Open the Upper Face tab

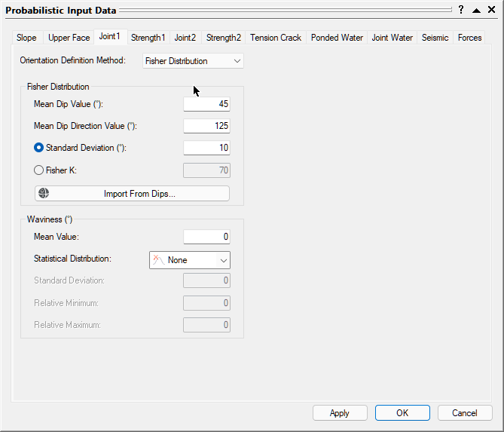(x=69, y=38)
